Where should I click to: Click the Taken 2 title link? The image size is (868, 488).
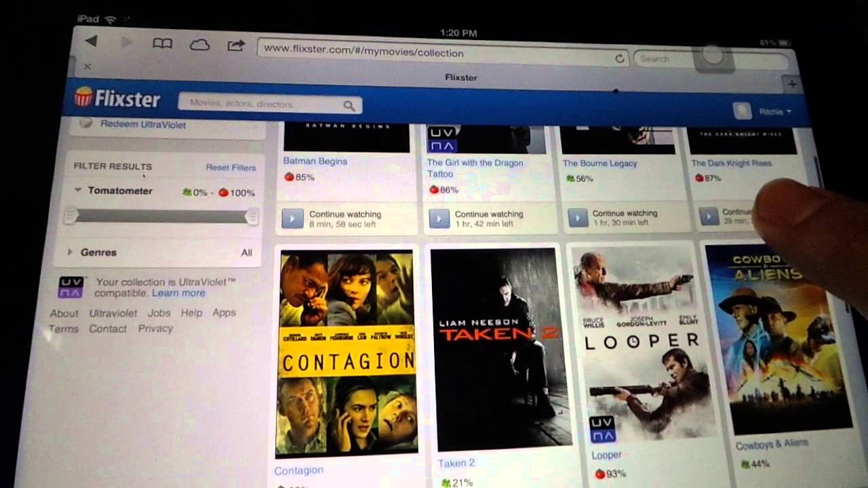click(456, 464)
